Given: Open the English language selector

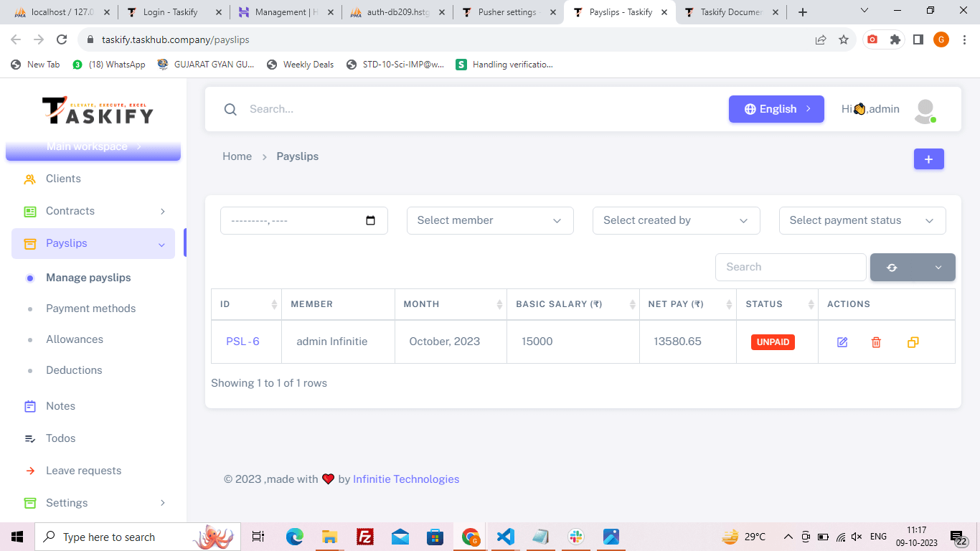Looking at the screenshot, I should coord(776,109).
